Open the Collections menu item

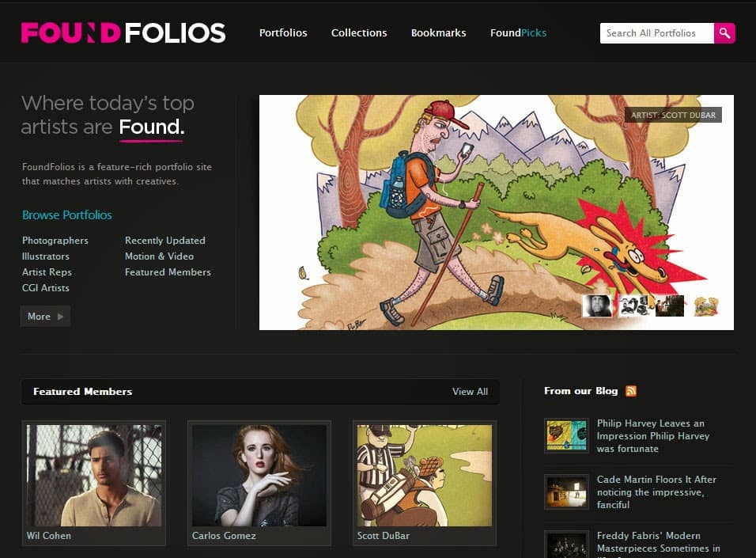click(359, 32)
